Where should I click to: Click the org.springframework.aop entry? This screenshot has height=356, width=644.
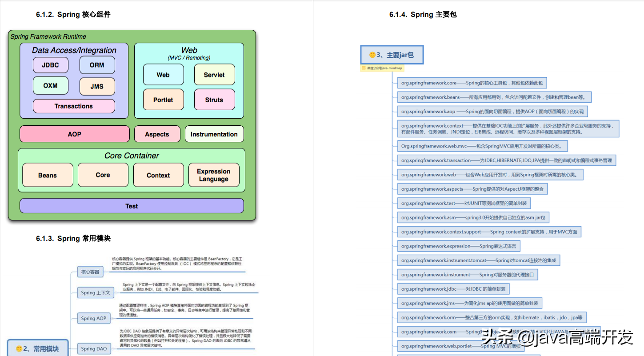(x=492, y=111)
